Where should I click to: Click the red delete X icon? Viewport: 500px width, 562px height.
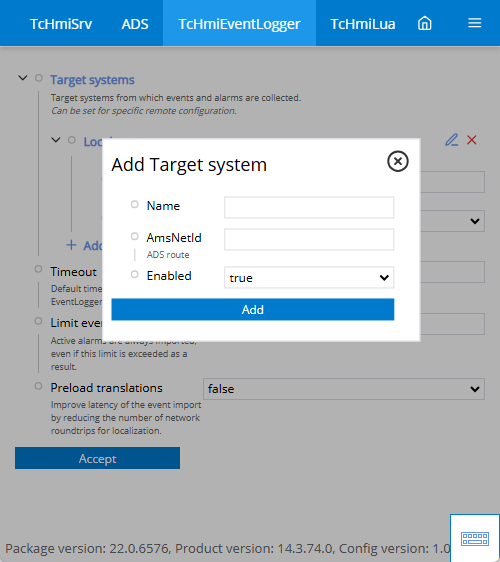click(x=472, y=140)
